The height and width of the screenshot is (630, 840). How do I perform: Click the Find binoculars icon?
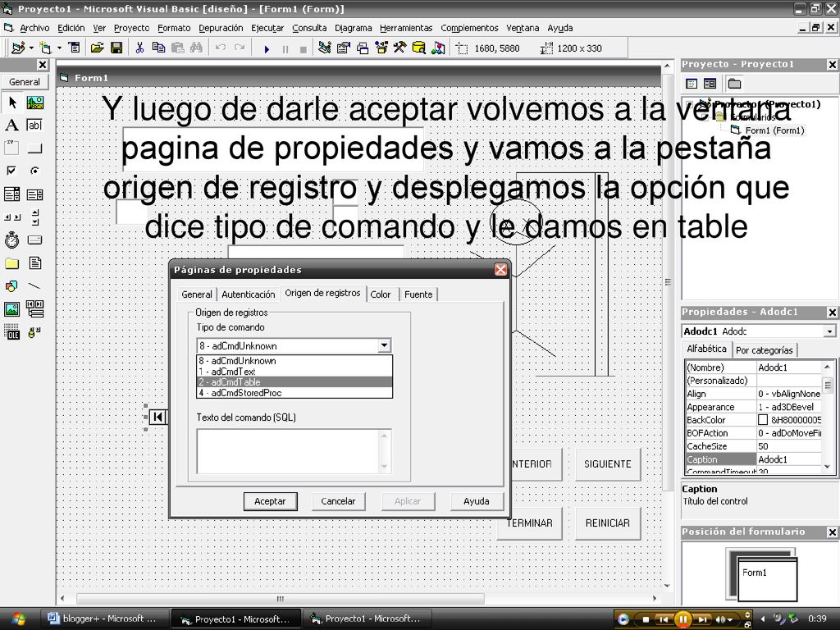[x=196, y=48]
